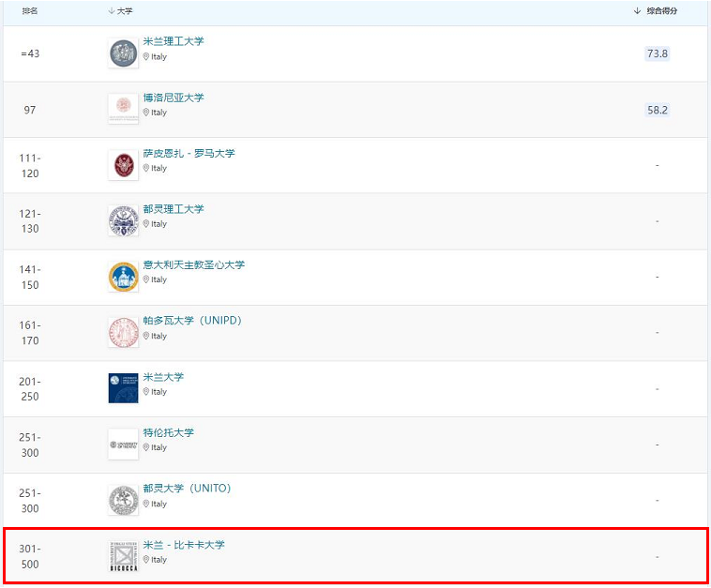Screen dimensions: 711x588
Task: Open the 米兰大学 blue logo
Action: click(123, 388)
